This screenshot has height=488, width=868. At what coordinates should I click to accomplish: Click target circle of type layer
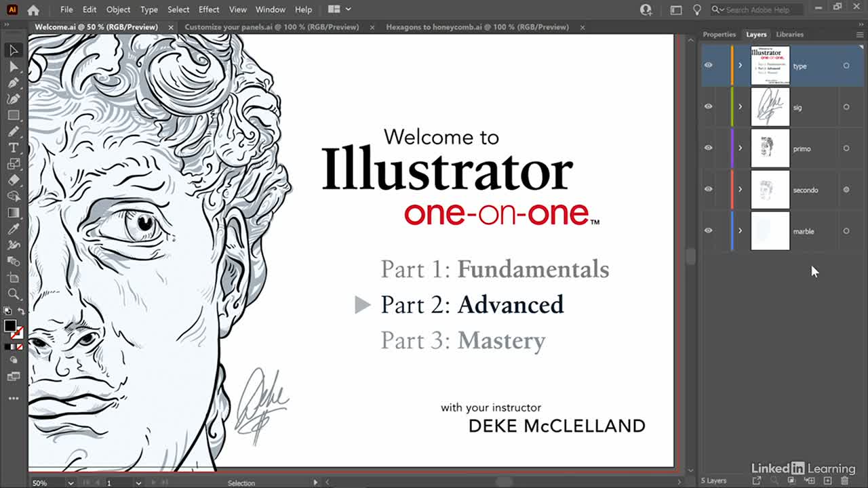(x=846, y=66)
